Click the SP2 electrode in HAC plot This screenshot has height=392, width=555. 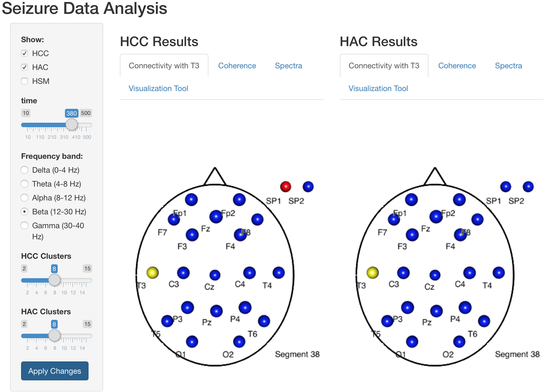pyautogui.click(x=528, y=187)
